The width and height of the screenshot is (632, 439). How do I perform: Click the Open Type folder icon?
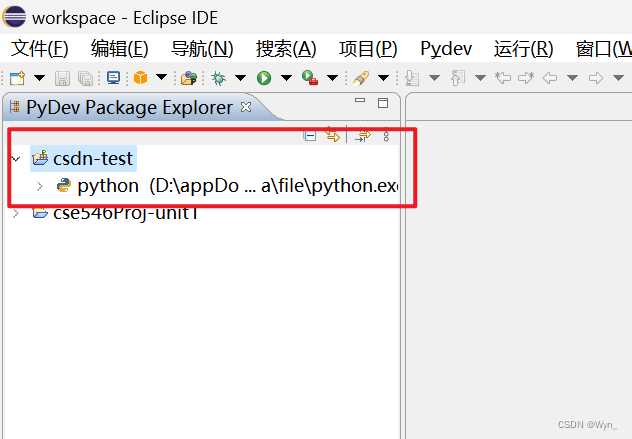(188, 78)
